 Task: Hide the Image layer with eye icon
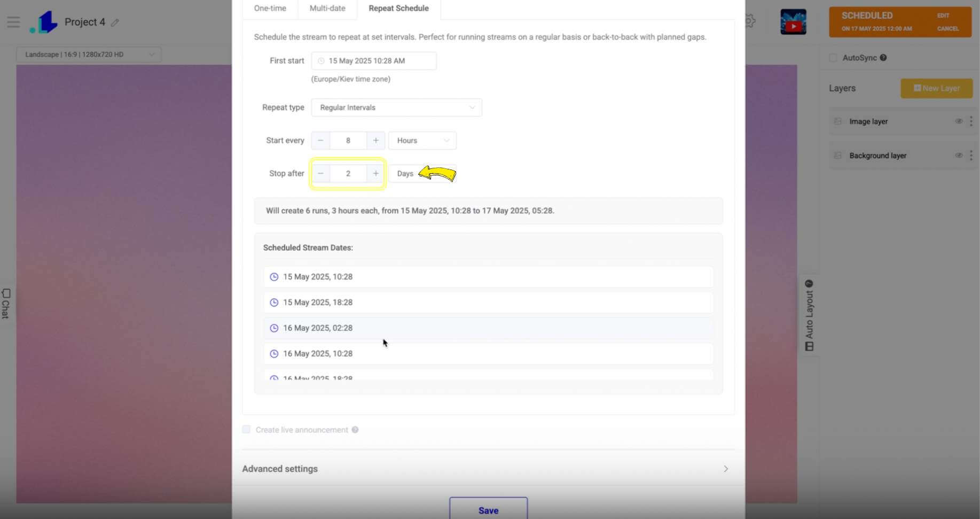959,121
